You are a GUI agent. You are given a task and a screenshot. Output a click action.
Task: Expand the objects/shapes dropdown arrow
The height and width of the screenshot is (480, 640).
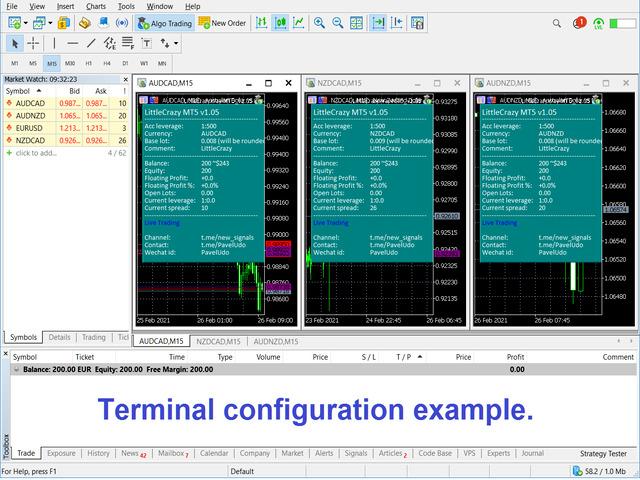176,43
